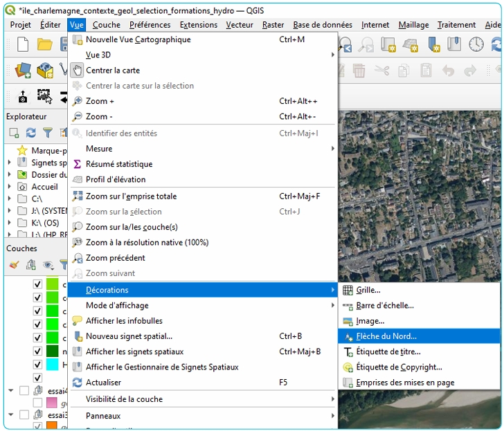Open the layer styling brush icon in Couches
The height and width of the screenshot is (431, 504).
(x=13, y=264)
